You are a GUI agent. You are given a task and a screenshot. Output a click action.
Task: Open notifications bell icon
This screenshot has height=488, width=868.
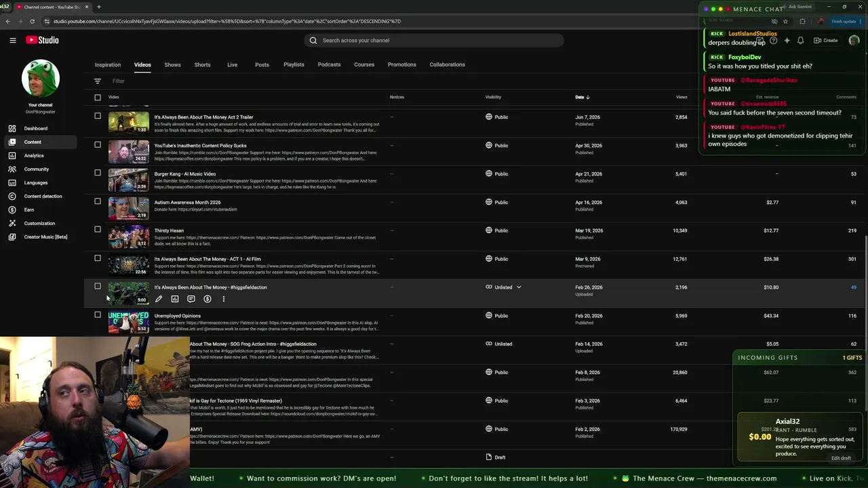800,40
